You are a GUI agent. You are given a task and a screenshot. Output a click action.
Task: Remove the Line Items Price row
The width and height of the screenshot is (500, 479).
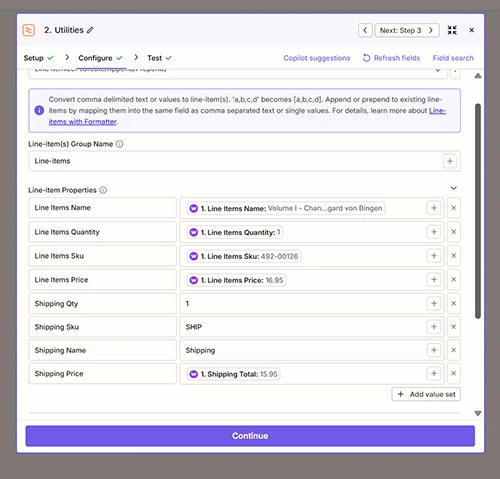pos(453,280)
